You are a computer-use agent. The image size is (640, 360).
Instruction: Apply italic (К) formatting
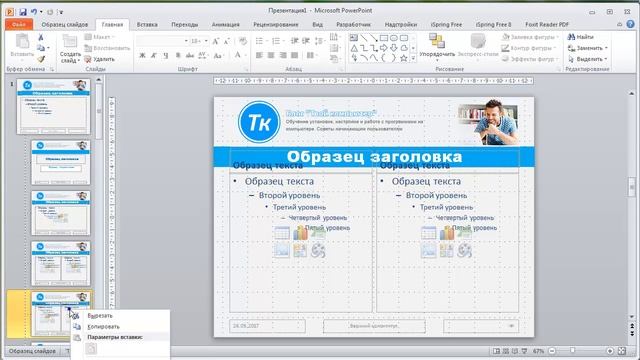[x=154, y=56]
